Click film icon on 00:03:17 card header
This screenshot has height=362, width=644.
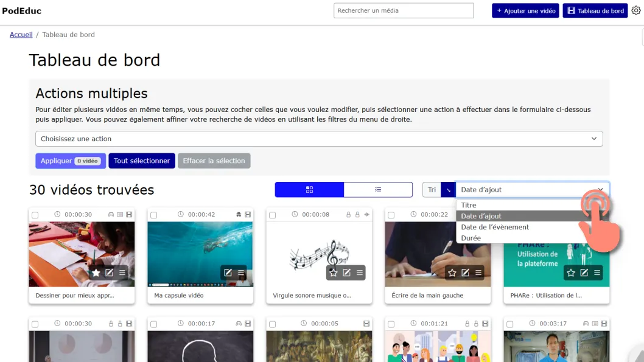coord(604,324)
